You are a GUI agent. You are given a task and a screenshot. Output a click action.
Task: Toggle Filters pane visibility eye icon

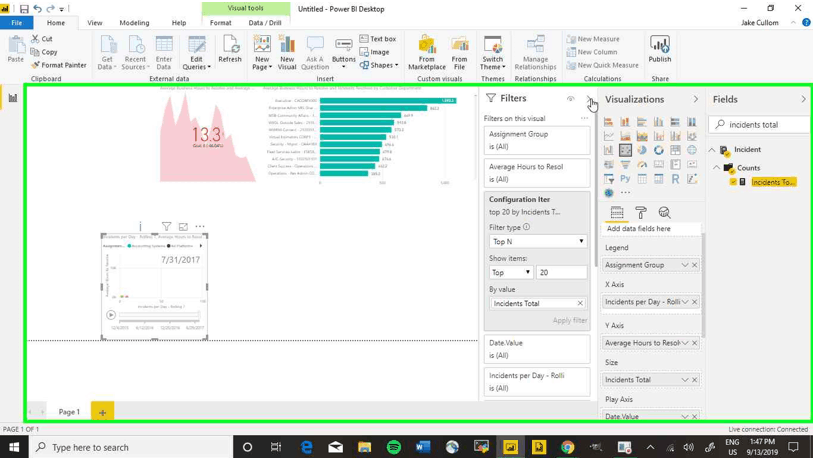(571, 99)
